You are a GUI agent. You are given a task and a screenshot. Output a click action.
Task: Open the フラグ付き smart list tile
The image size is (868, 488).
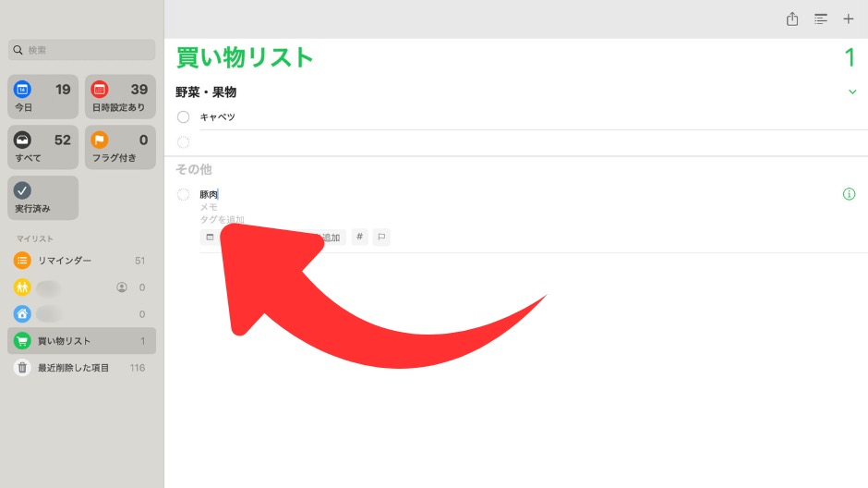click(x=120, y=147)
